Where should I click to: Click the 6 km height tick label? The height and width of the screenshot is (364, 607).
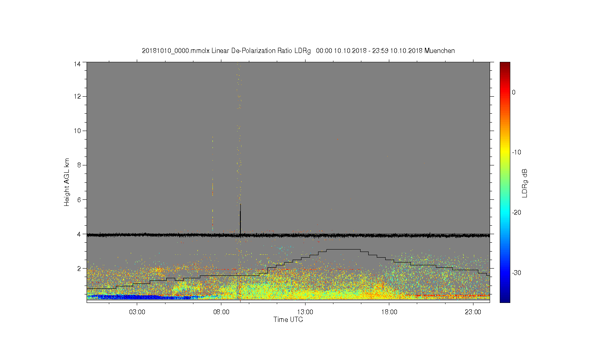click(79, 199)
